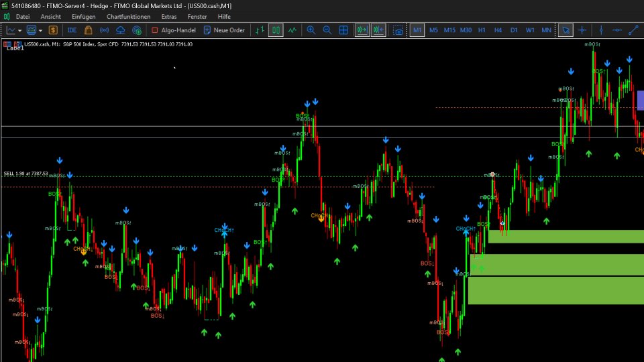Open the VPS cloud hosting icon
The width and height of the screenshot is (644, 362).
[120, 30]
